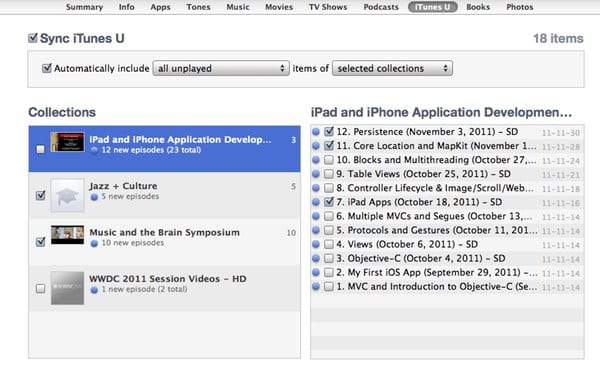Uncheck episode 12. Persistence checkbox
This screenshot has width=600, height=372.
pyautogui.click(x=329, y=132)
